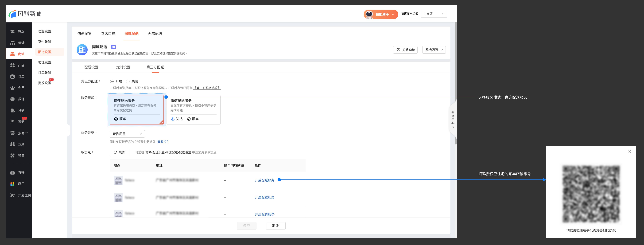Open the 中文版 language dropdown

[434, 14]
